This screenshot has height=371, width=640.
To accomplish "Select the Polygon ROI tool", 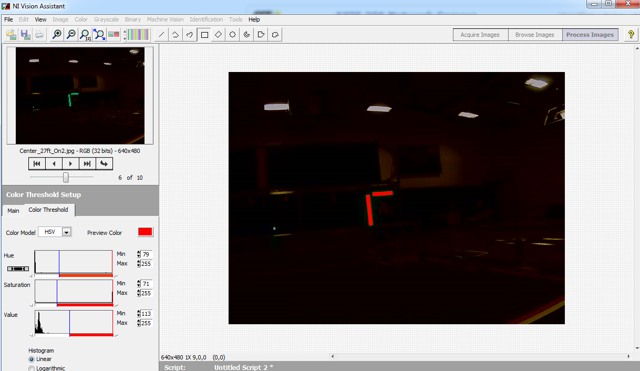I will (x=261, y=35).
